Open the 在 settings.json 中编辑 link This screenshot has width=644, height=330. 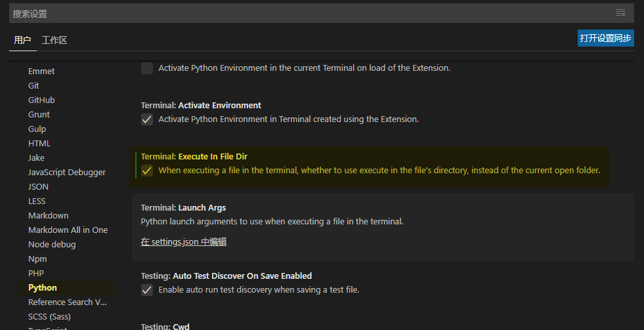184,242
